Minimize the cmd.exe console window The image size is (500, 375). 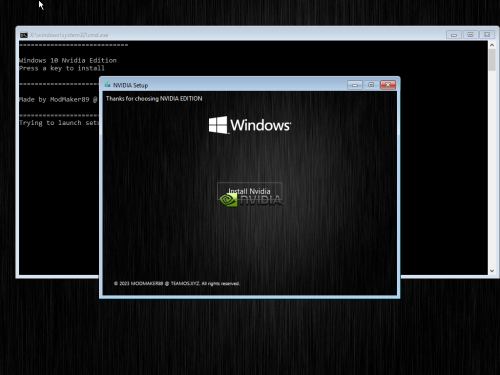454,35
